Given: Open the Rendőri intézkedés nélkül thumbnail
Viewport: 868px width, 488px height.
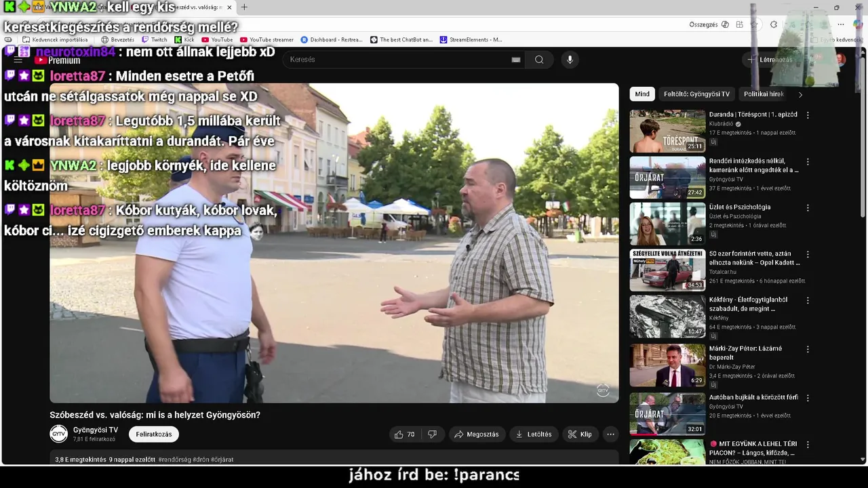Looking at the screenshot, I should pos(667,178).
